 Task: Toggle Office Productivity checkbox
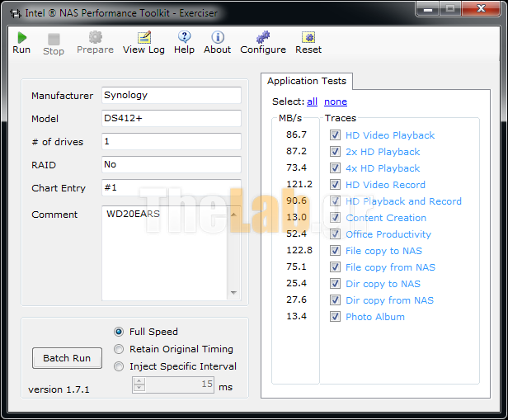(335, 234)
